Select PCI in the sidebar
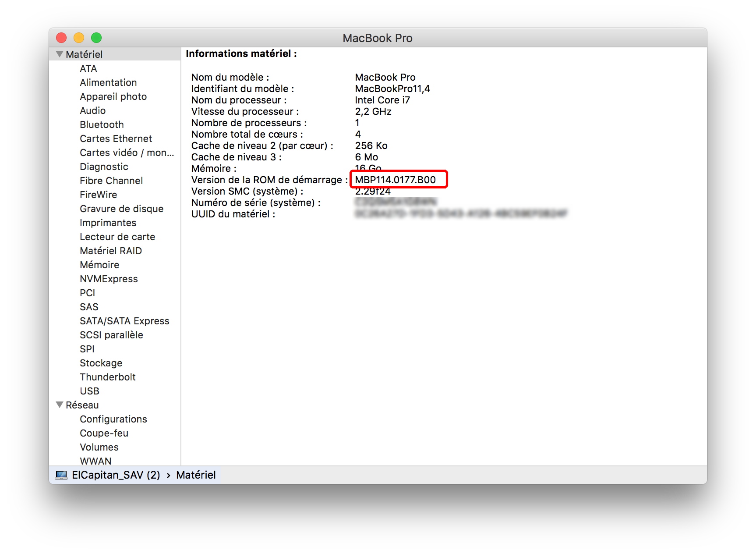Viewport: 756px width, 554px height. pyautogui.click(x=87, y=293)
